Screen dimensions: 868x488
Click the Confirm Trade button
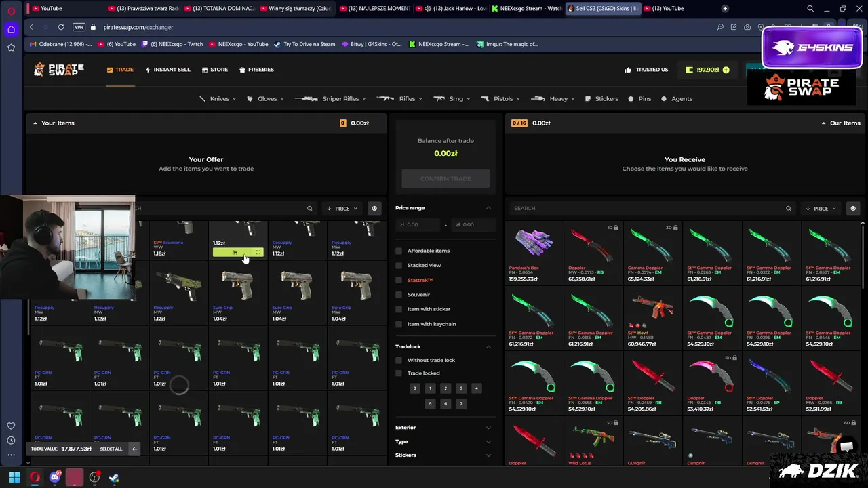[x=446, y=179]
